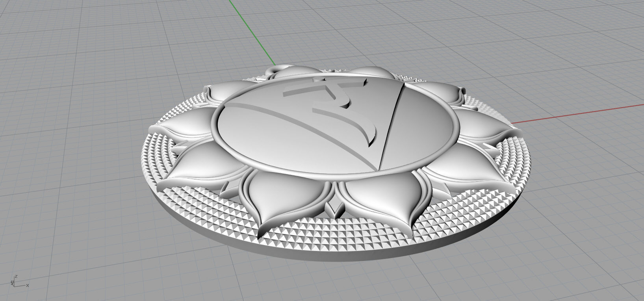Click the red X-axis line in viewport
The height and width of the screenshot is (301, 644).
click(577, 113)
